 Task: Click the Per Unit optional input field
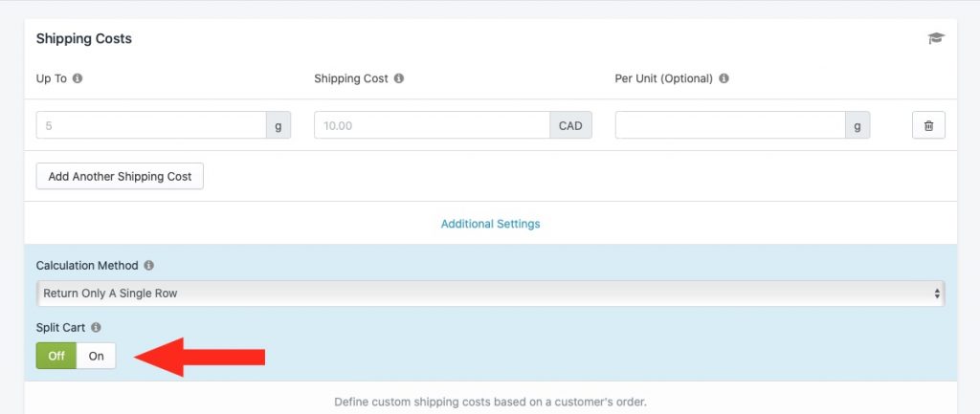tap(730, 125)
